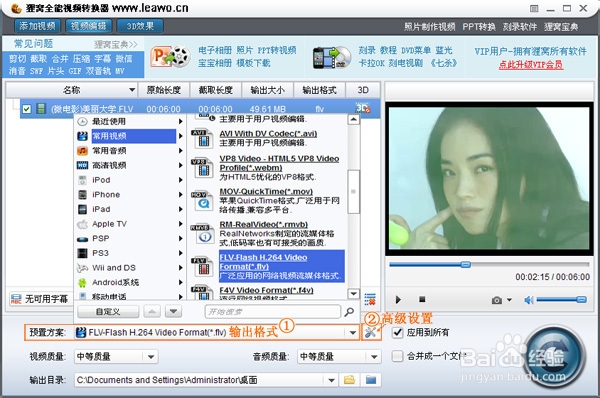Open the 输出目录 path dropdown arrow
The height and width of the screenshot is (398, 600).
click(x=331, y=380)
